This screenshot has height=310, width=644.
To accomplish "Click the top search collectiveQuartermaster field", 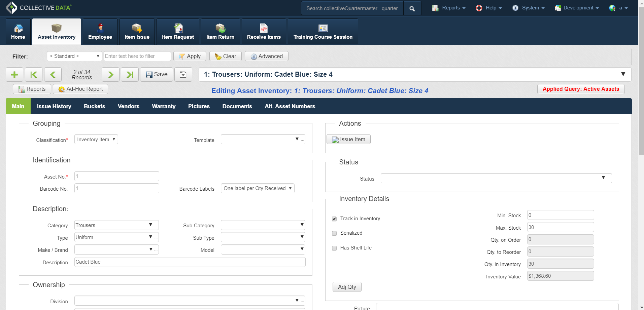I will coord(352,8).
